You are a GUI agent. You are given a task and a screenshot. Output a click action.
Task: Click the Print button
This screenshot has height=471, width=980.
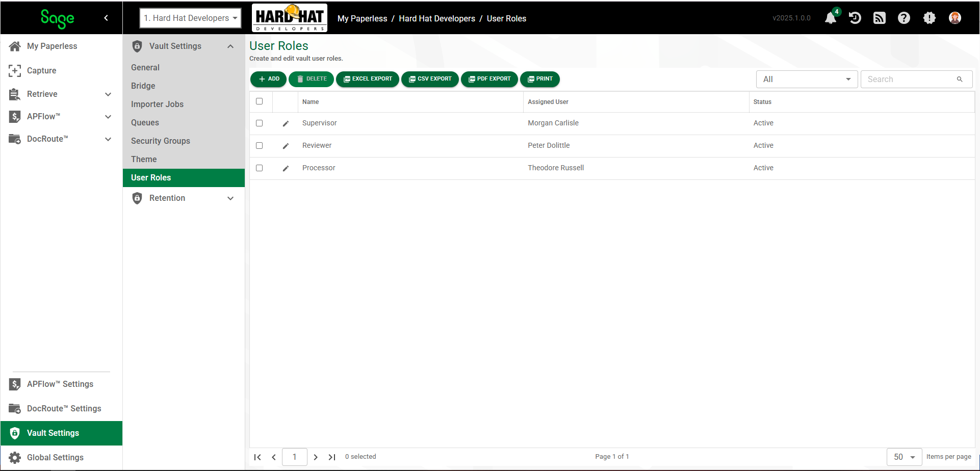(x=540, y=79)
